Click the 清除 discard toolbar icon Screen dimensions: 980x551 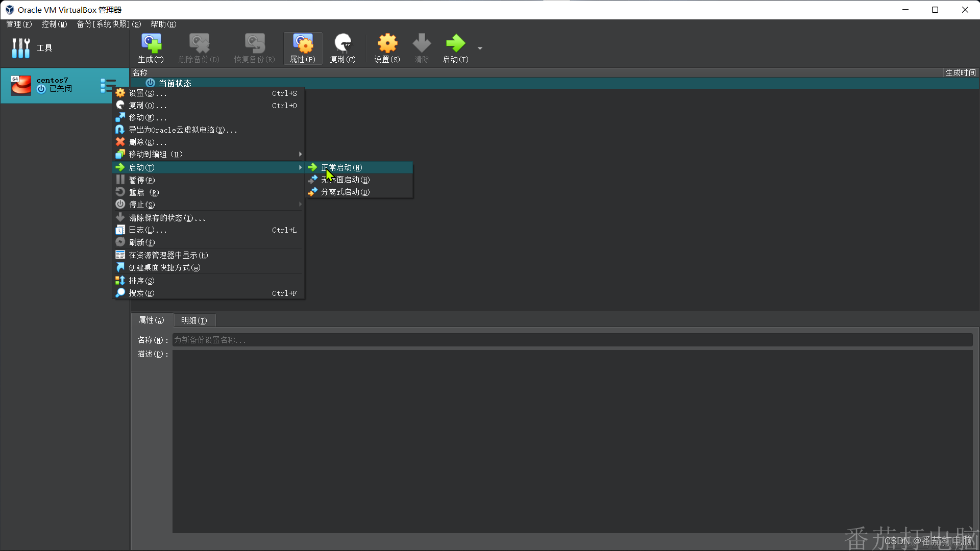coord(422,48)
